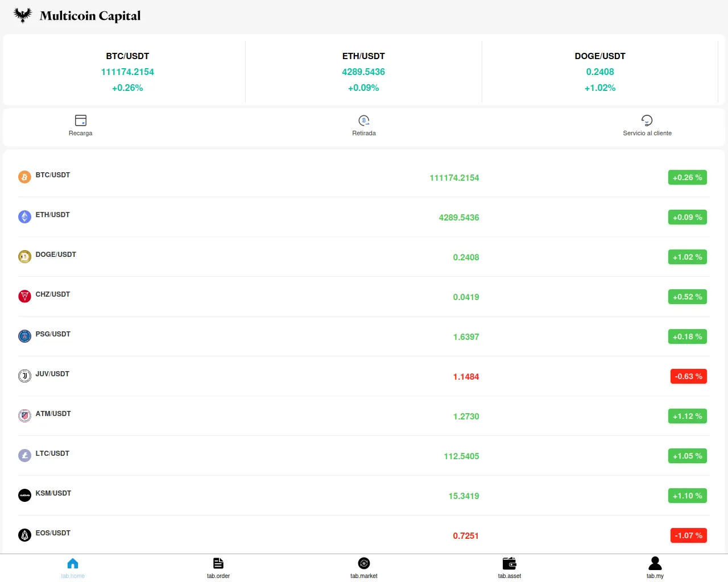Viewport: 728px width, 582px height.
Task: Click the list price 4289.5436 in the ETH/USDT row
Action: [459, 218]
